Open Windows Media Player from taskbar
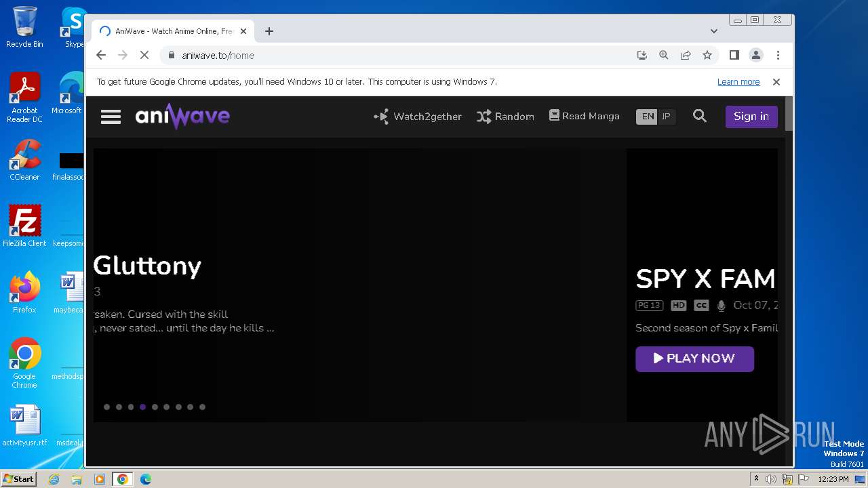Viewport: 868px width, 488px height. click(x=100, y=479)
